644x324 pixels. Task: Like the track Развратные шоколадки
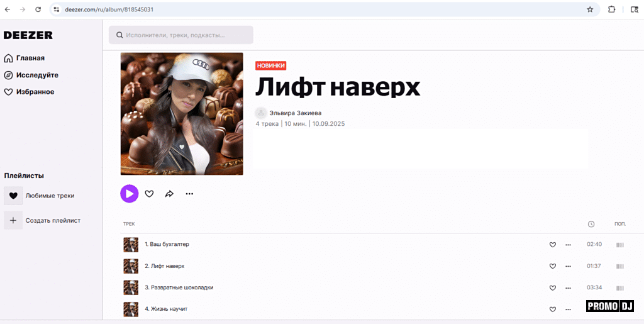click(x=553, y=288)
